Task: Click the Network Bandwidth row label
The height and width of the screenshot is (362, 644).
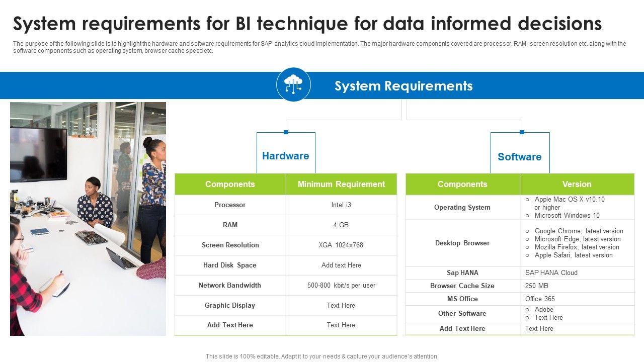Action: (x=230, y=285)
